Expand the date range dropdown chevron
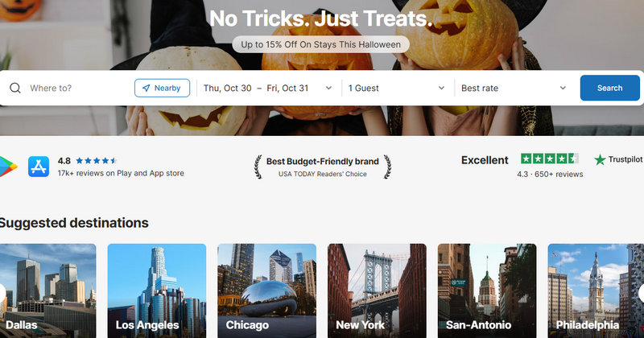This screenshot has height=338, width=644. point(328,88)
